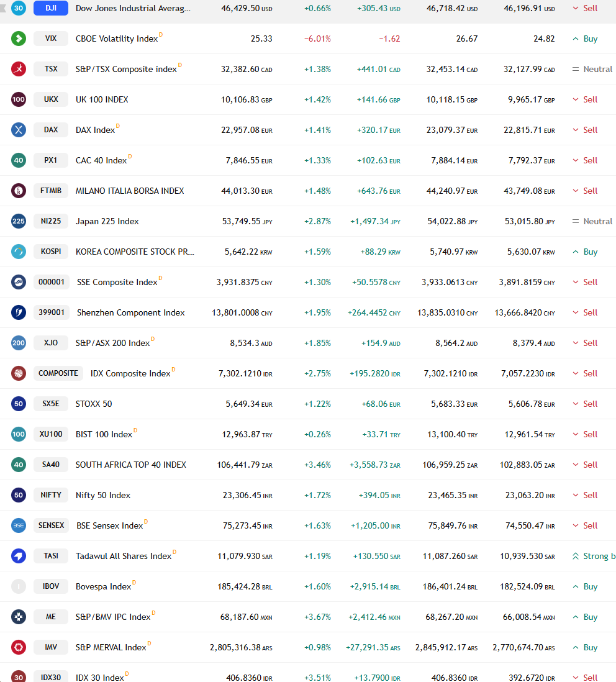Click the Sell rating for Dow Jones

[x=585, y=8]
